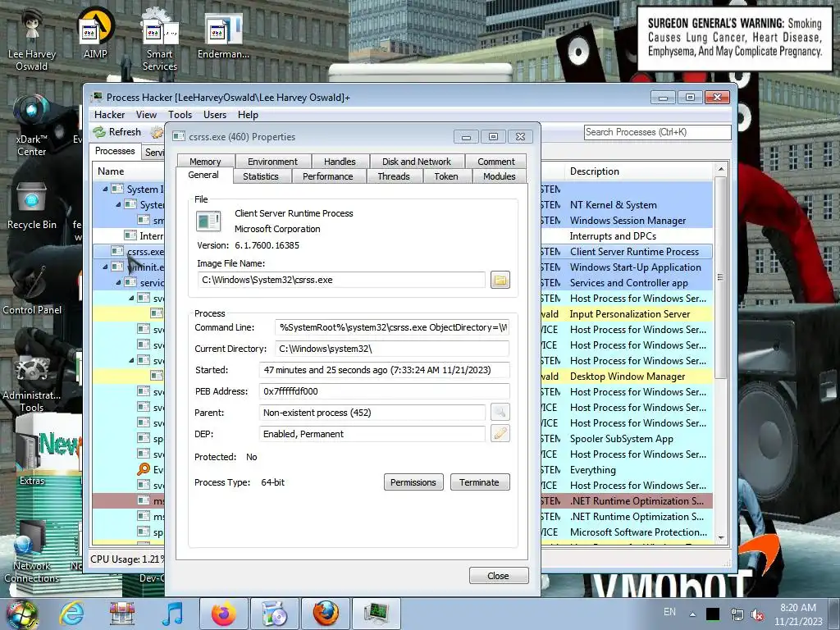The width and height of the screenshot is (840, 630).
Task: Open the Memory tab
Action: [205, 162]
